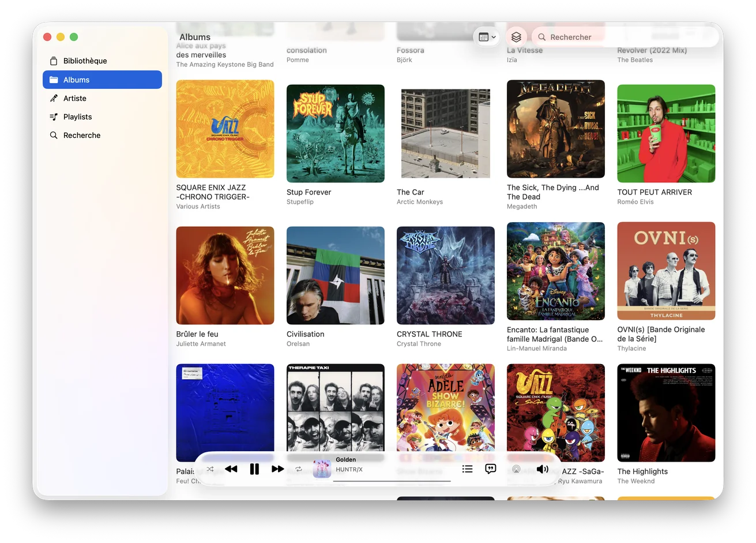Open the Brûler le feu album cover
This screenshot has width=756, height=543.
pos(225,275)
